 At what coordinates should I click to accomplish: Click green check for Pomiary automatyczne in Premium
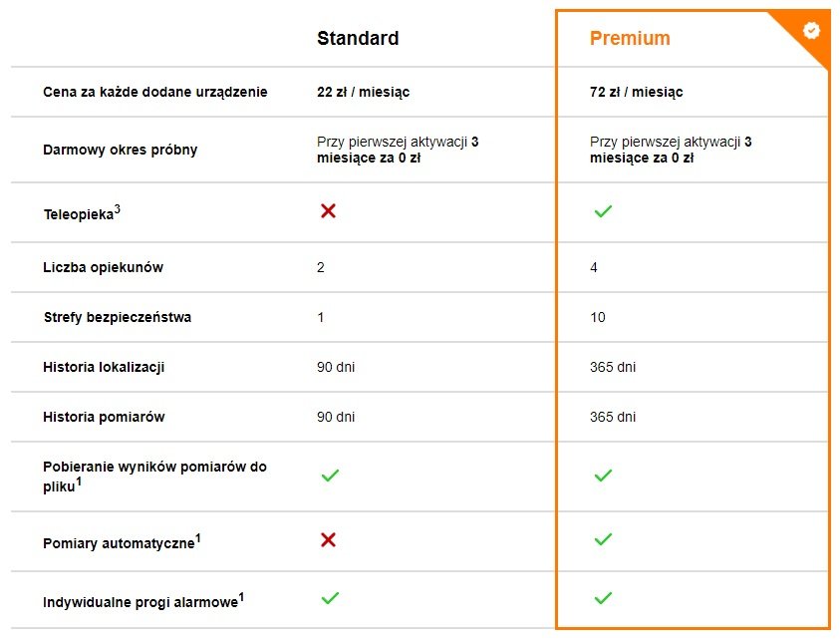[x=603, y=539]
